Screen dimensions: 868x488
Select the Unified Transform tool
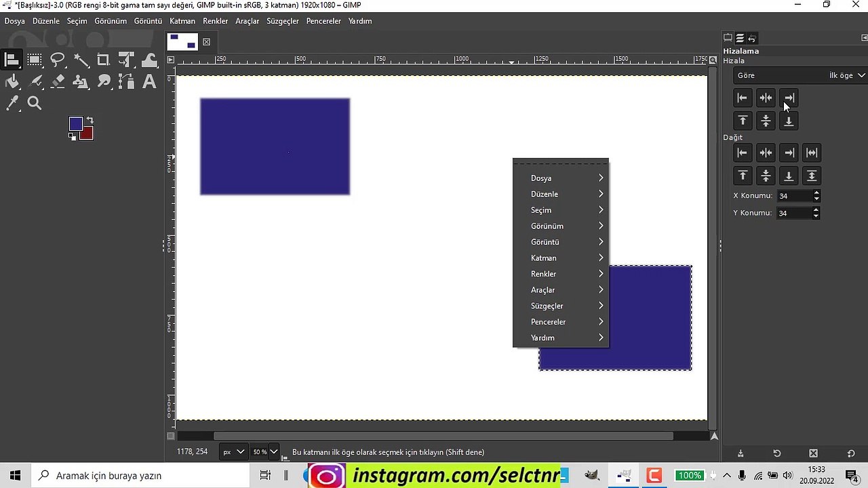(x=126, y=60)
